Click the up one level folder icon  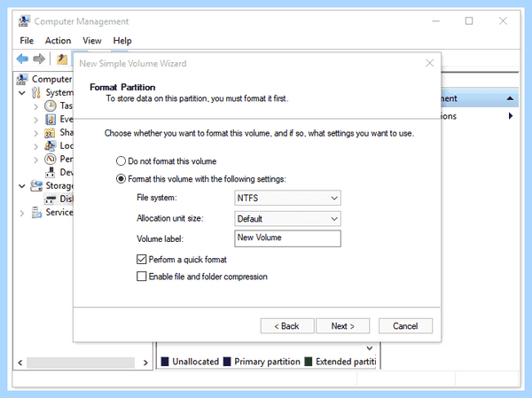click(62, 59)
